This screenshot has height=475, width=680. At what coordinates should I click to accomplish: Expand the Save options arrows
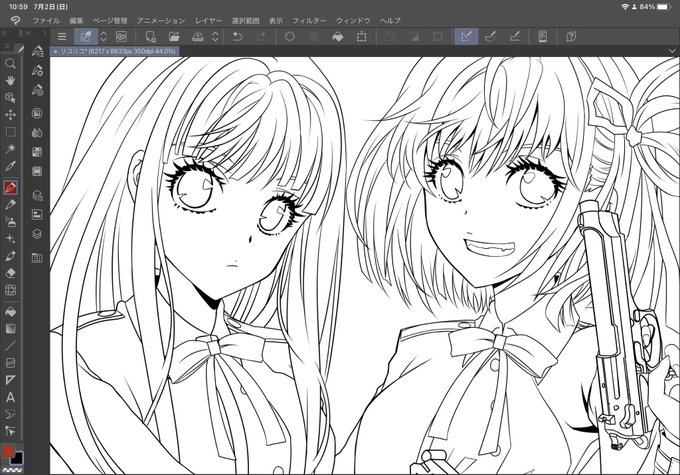pos(216,37)
